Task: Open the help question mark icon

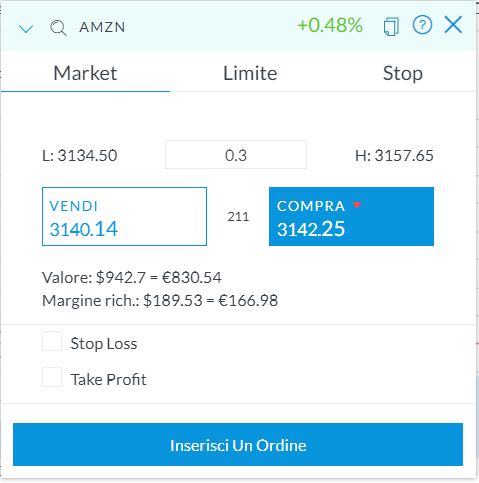Action: pyautogui.click(x=422, y=25)
